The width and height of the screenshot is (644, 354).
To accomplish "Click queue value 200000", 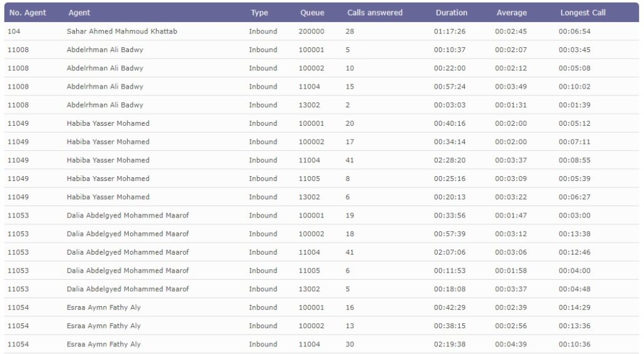I will (x=311, y=31).
